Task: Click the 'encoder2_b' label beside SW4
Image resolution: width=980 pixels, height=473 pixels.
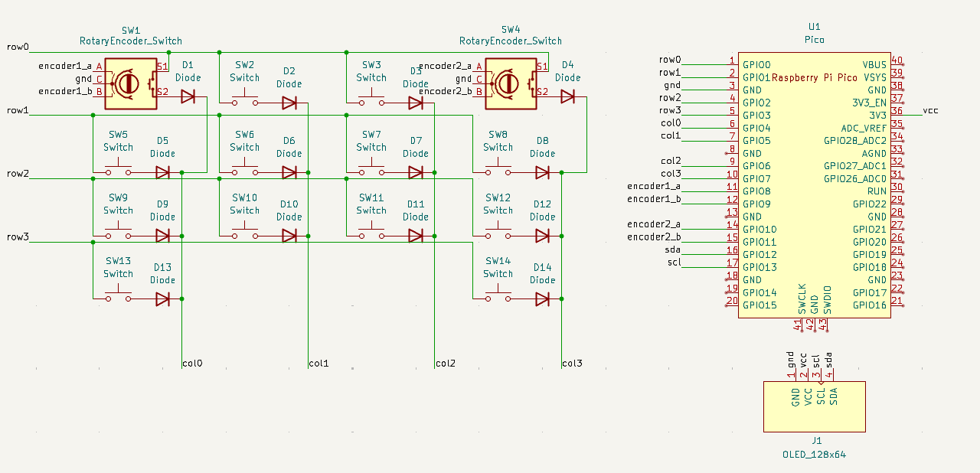Action: pyautogui.click(x=445, y=91)
